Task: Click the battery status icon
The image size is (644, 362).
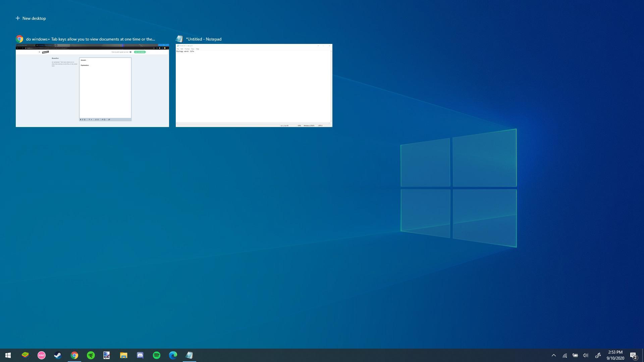Action: coord(575,355)
